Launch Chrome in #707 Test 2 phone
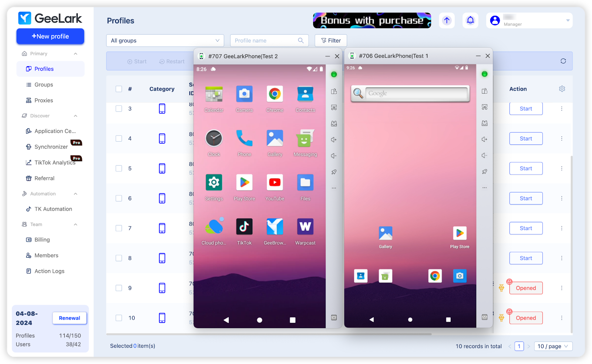This screenshot has height=364, width=592. pyautogui.click(x=275, y=94)
